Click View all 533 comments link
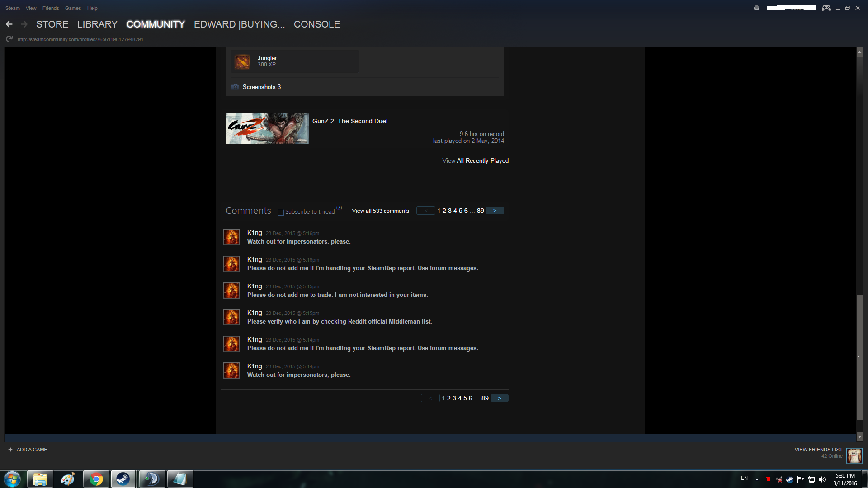The width and height of the screenshot is (868, 488). 380,211
